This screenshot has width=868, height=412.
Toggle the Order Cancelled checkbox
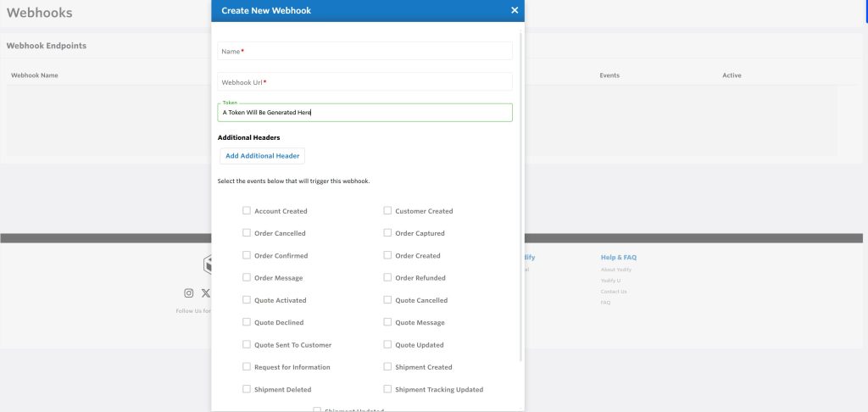247,233
